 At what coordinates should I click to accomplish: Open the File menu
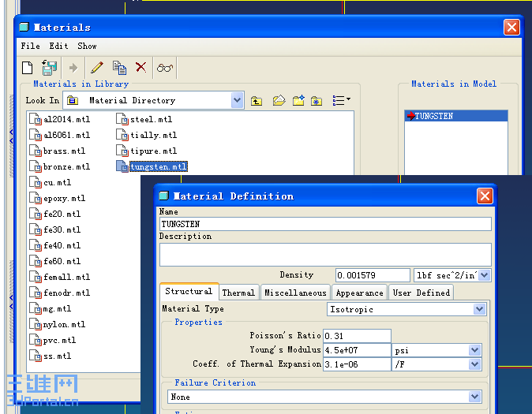[x=31, y=46]
